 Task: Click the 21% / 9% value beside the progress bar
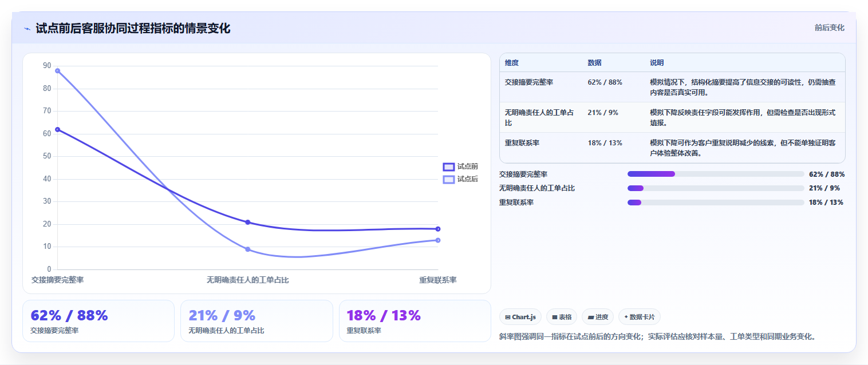click(x=824, y=188)
